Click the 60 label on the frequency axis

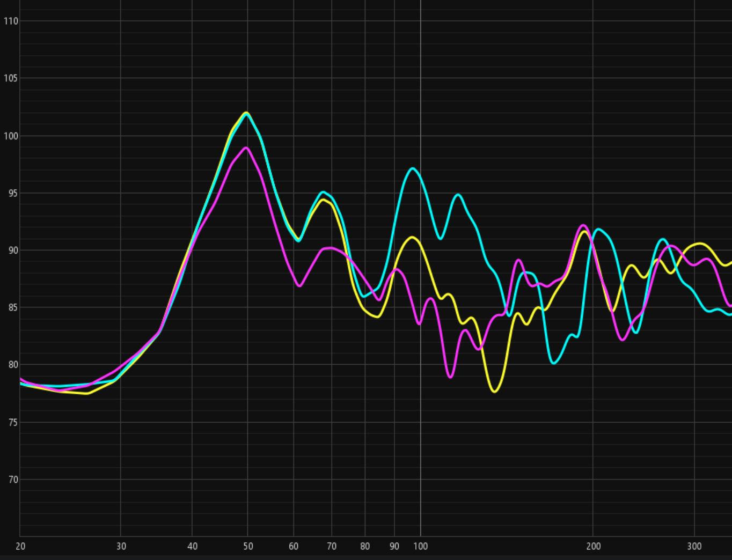pyautogui.click(x=293, y=546)
